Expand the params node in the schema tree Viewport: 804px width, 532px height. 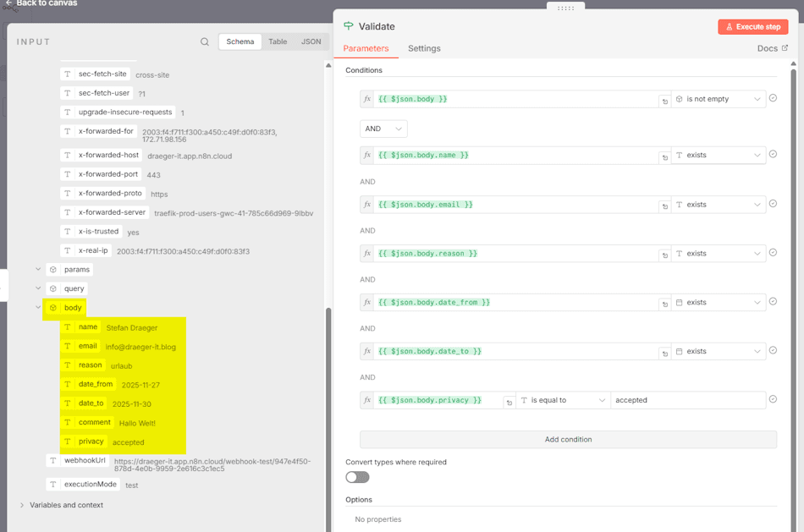pos(38,270)
